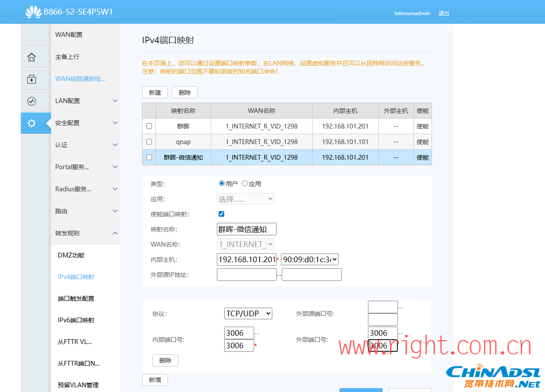Click the 新增 button below port settings

155,380
